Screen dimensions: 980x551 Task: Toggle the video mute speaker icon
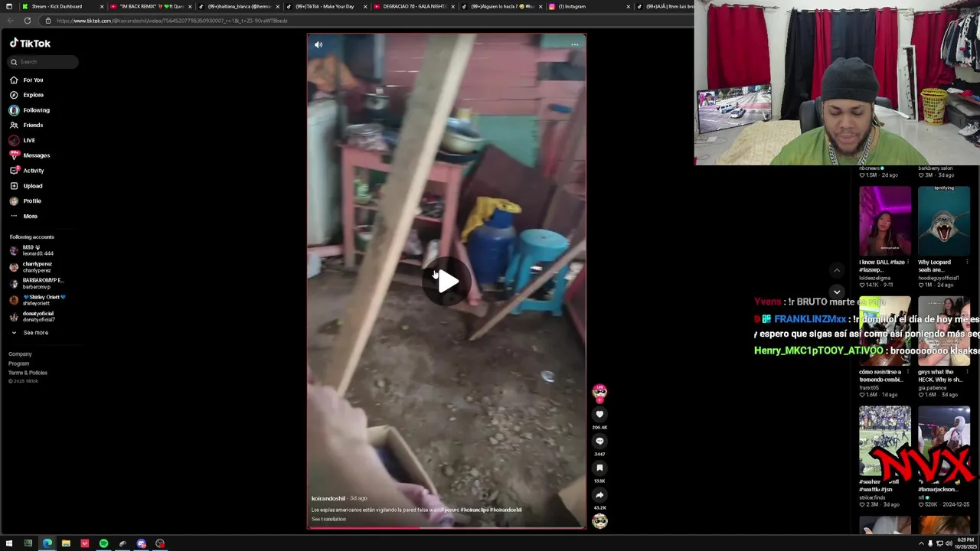(318, 44)
